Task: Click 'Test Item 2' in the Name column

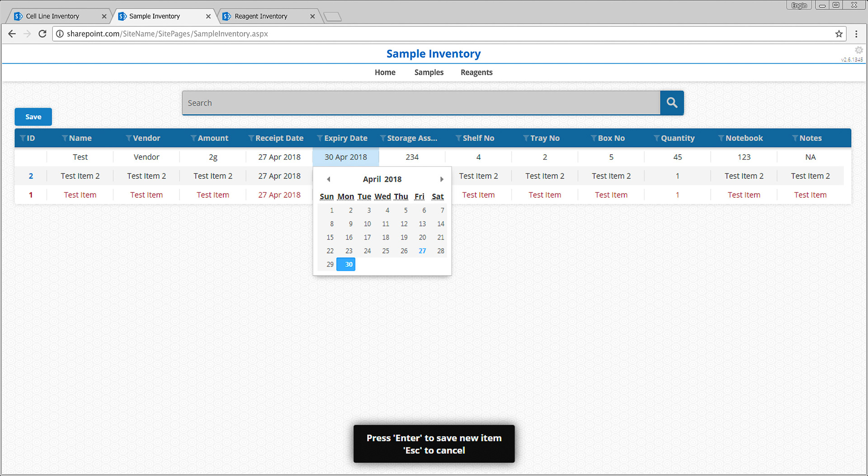Action: point(80,176)
